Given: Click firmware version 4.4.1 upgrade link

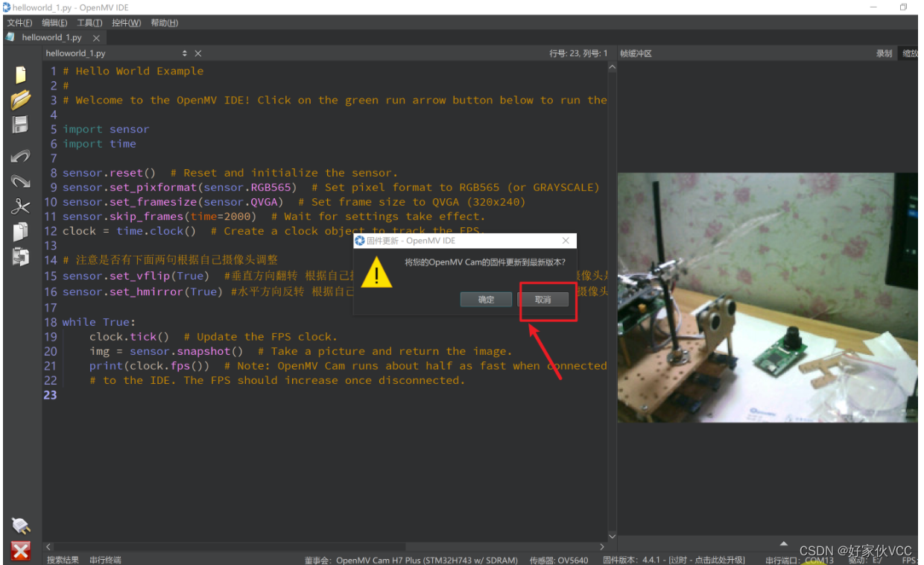Looking at the screenshot, I should coord(674,561).
